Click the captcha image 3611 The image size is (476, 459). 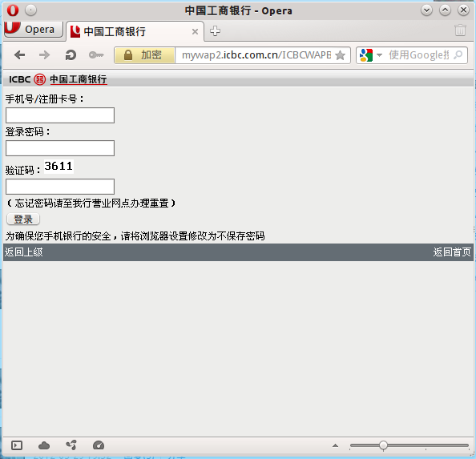pos(58,167)
